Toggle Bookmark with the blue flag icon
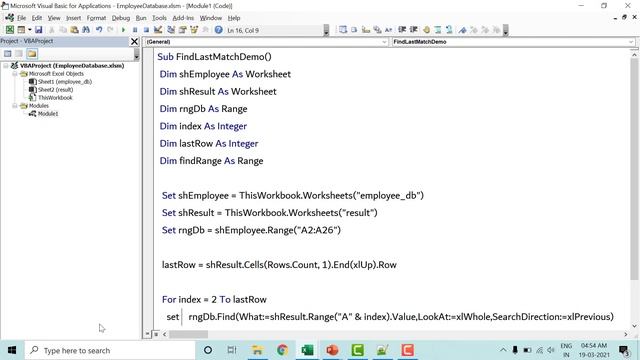The width and height of the screenshot is (640, 360). click(x=462, y=30)
